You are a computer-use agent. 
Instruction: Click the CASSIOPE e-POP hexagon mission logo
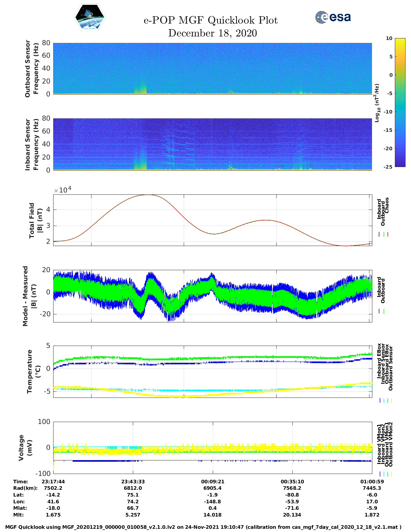pyautogui.click(x=90, y=18)
